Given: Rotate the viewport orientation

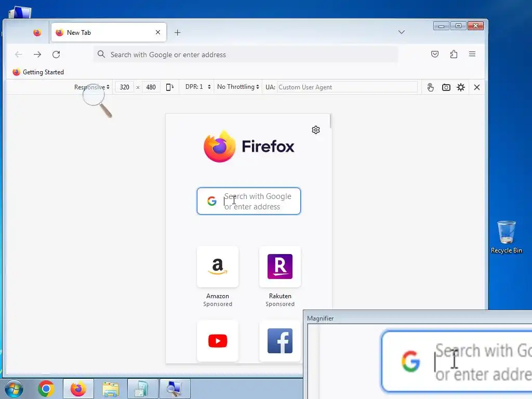Looking at the screenshot, I should [170, 87].
